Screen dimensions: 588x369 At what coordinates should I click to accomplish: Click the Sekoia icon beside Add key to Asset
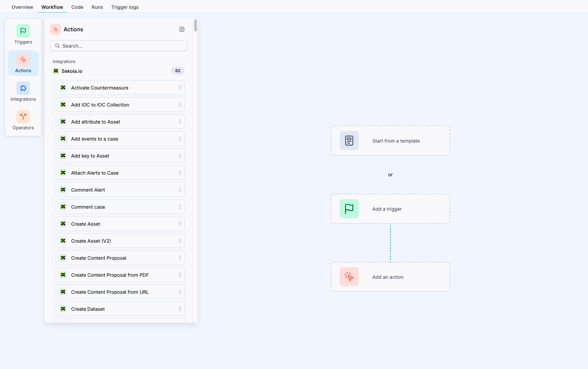coord(63,156)
